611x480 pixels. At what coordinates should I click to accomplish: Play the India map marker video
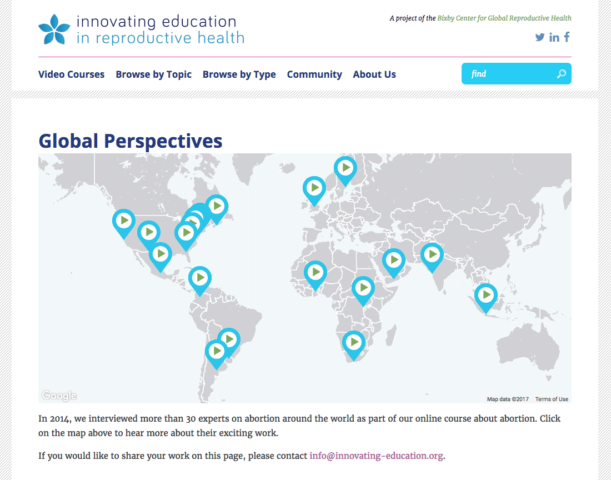[x=432, y=258]
